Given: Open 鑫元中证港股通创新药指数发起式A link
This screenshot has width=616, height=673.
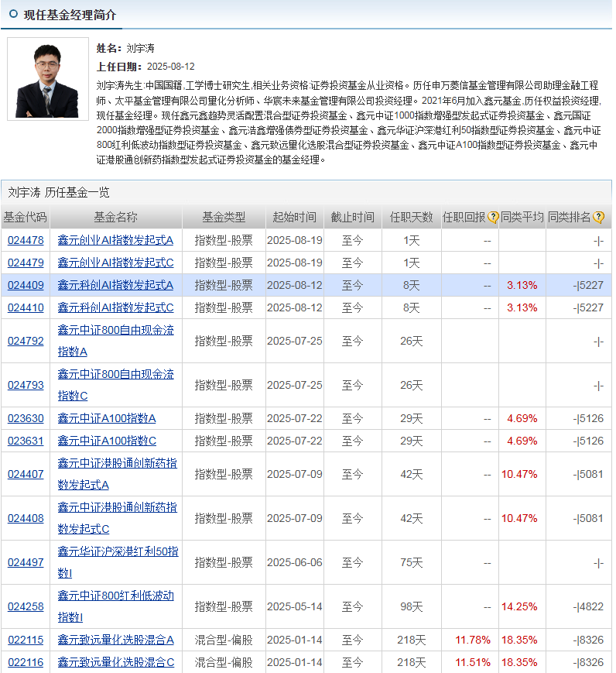Looking at the screenshot, I should (x=117, y=474).
